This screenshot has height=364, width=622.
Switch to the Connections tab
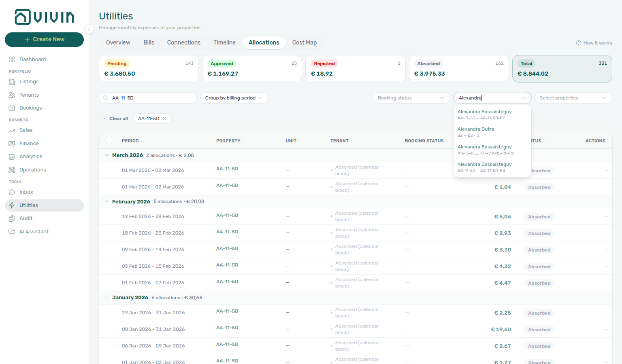tap(184, 42)
